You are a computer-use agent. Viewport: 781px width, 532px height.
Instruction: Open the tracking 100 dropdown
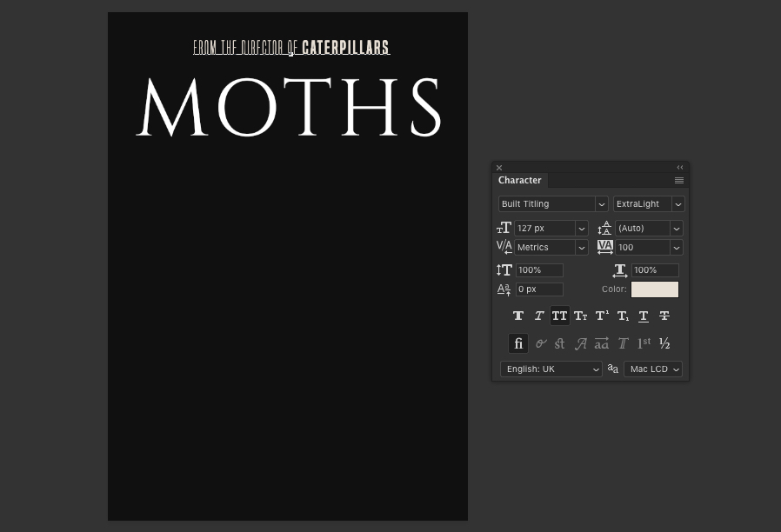point(677,248)
